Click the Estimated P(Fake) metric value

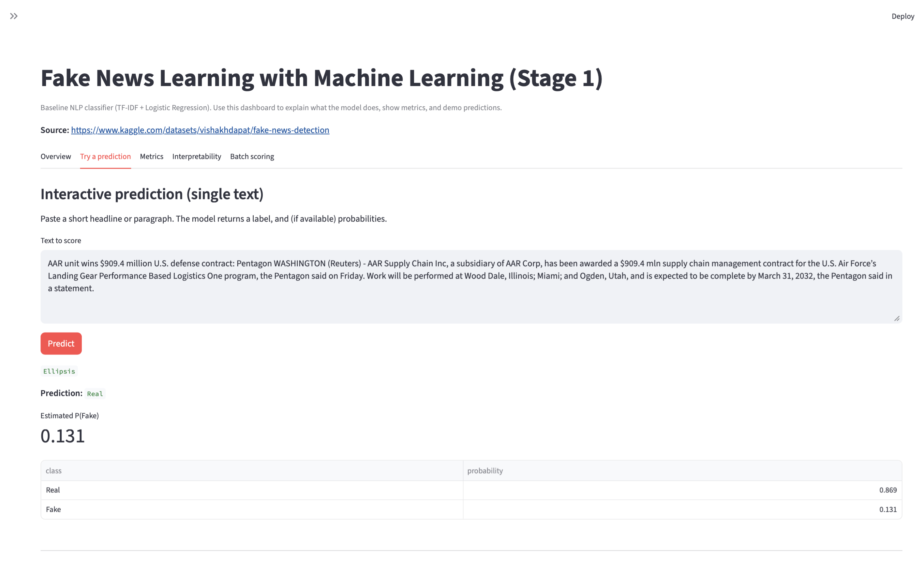(x=62, y=436)
